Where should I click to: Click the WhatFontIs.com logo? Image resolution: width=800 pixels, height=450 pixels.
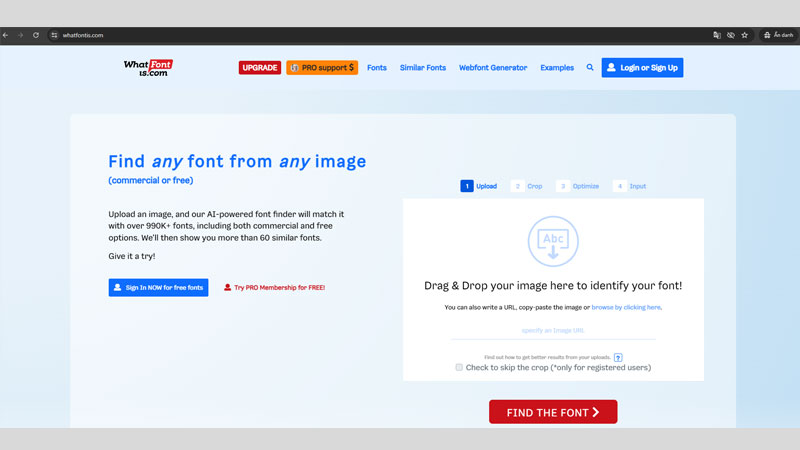[148, 68]
